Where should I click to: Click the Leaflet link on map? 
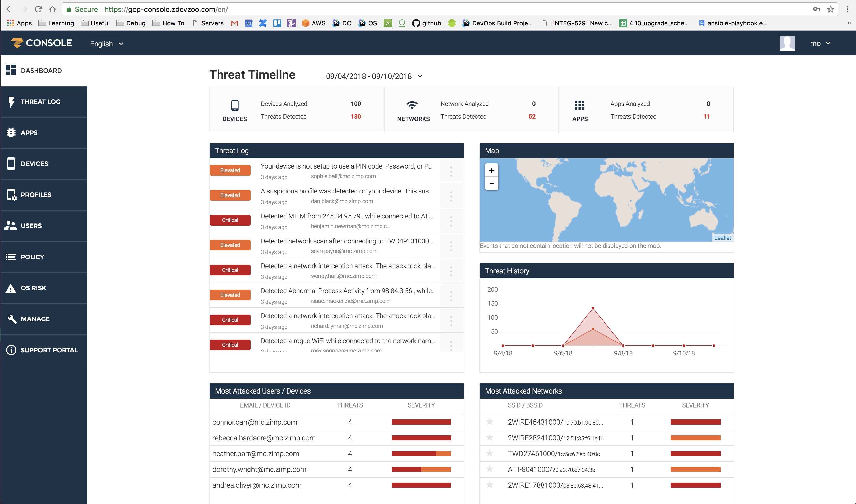click(x=723, y=238)
